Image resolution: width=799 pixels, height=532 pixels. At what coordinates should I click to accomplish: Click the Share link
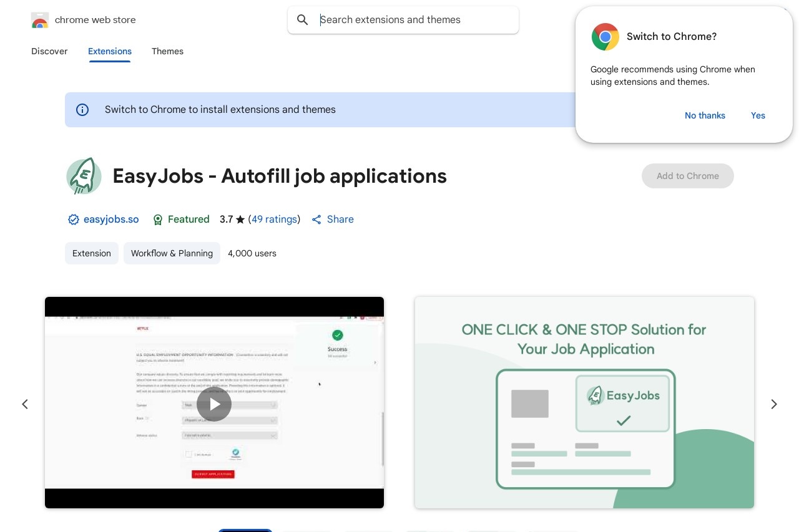point(340,220)
